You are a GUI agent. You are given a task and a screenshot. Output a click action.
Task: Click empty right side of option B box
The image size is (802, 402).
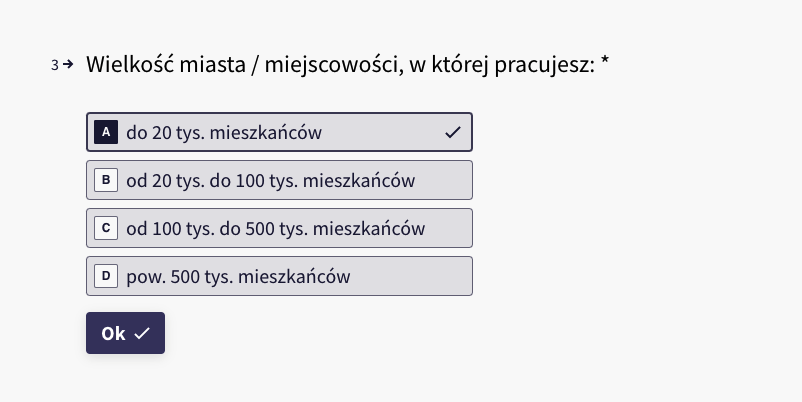443,180
